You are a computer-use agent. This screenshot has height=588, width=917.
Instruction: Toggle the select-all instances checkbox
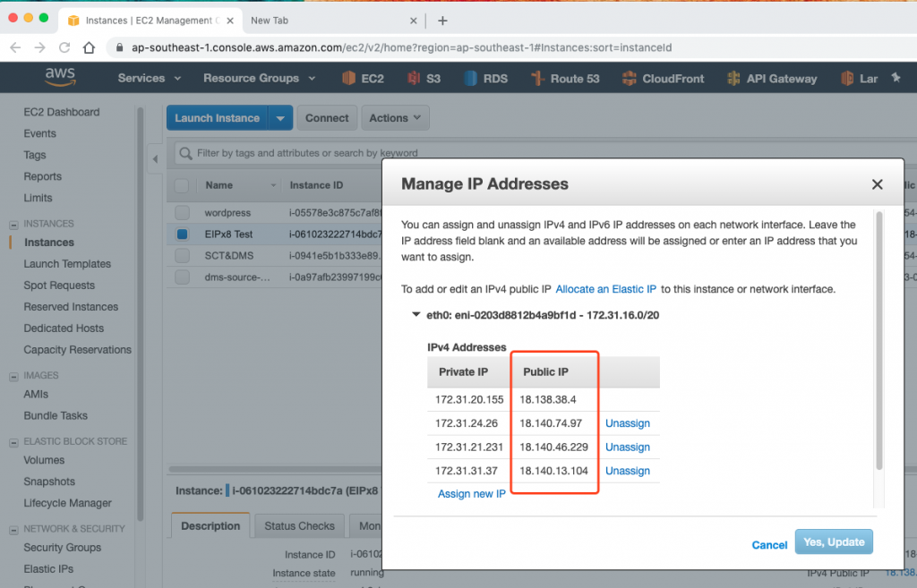click(182, 185)
